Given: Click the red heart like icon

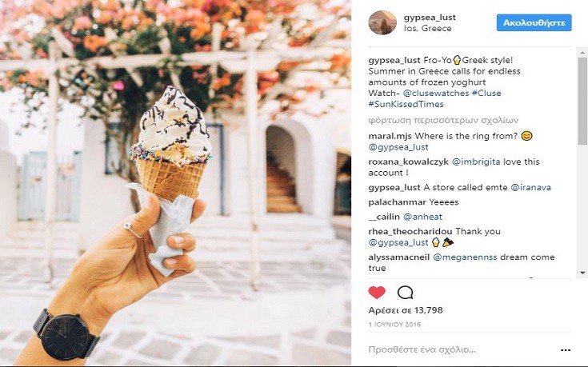Looking at the screenshot, I should 377,293.
